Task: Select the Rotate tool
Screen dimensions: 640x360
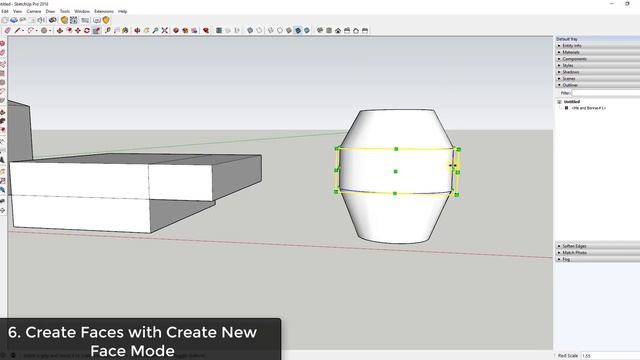Action: pyautogui.click(x=87, y=31)
